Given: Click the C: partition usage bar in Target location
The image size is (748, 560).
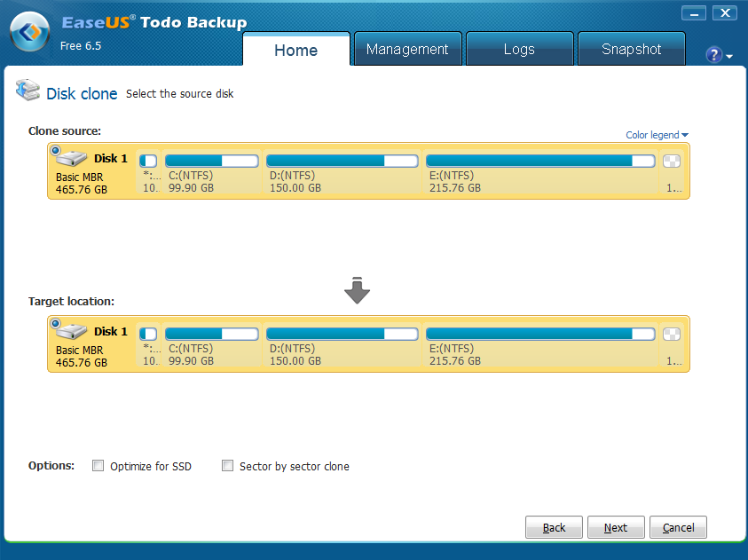Looking at the screenshot, I should (x=212, y=334).
